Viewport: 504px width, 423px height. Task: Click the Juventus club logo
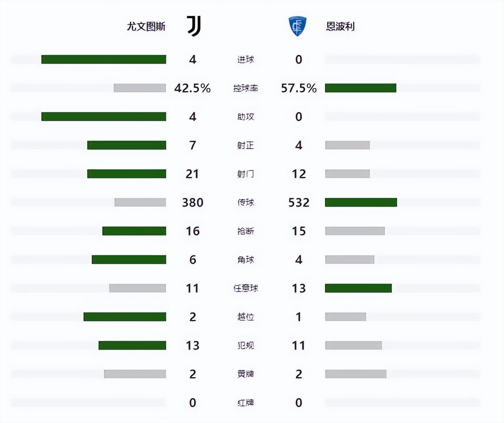click(194, 26)
